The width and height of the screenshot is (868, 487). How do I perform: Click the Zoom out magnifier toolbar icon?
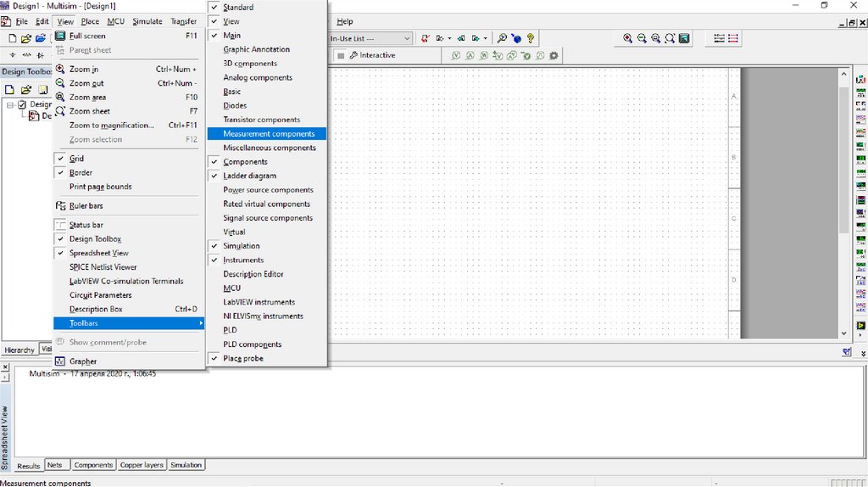[x=642, y=38]
